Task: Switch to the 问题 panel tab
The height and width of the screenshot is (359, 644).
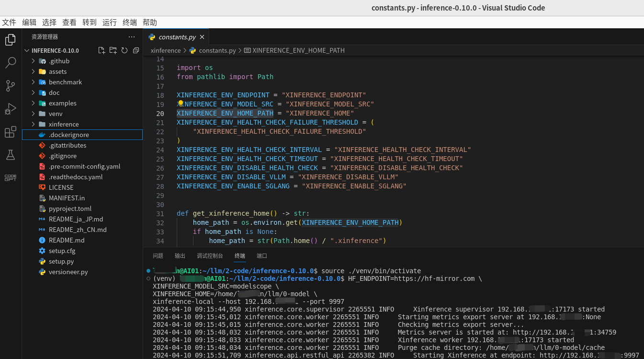Action: pos(158,256)
